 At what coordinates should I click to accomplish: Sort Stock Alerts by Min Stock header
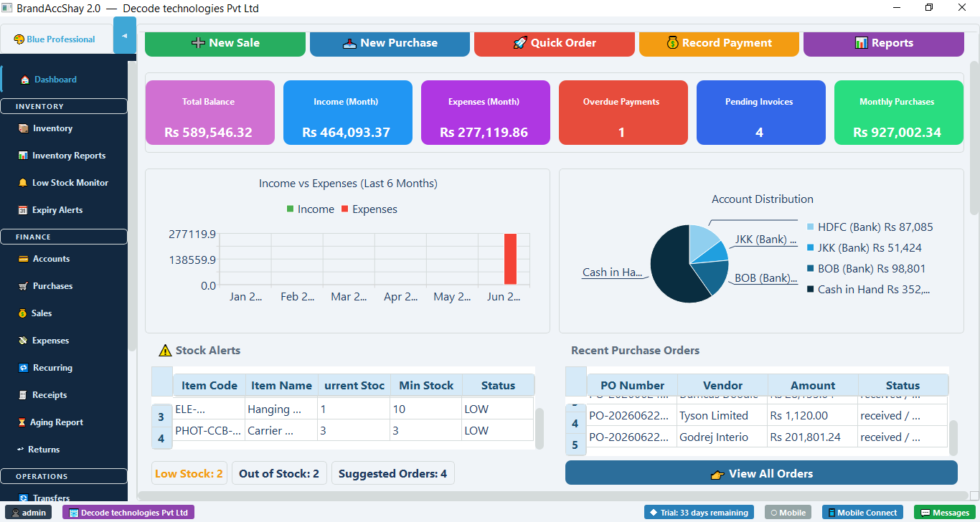(x=426, y=385)
